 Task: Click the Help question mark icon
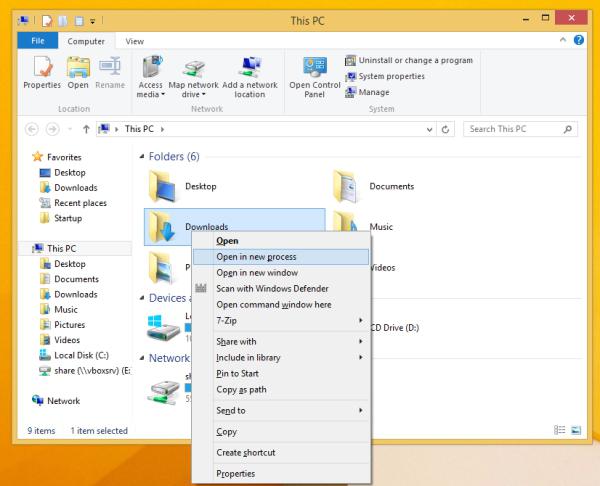point(578,39)
